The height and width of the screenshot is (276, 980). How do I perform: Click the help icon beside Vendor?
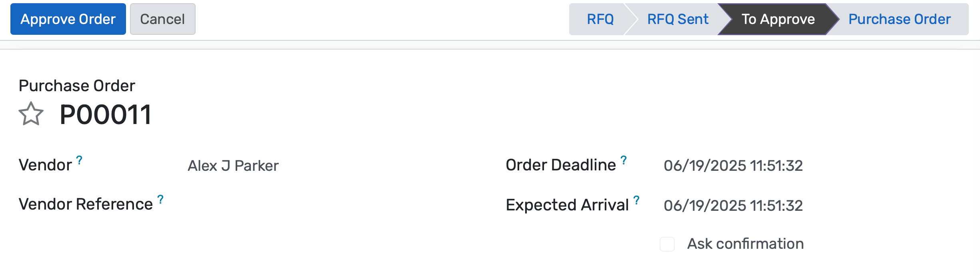coord(79,160)
